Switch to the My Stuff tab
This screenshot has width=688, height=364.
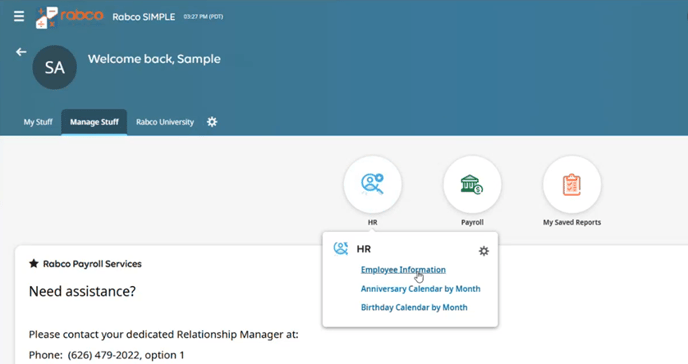[x=38, y=122]
